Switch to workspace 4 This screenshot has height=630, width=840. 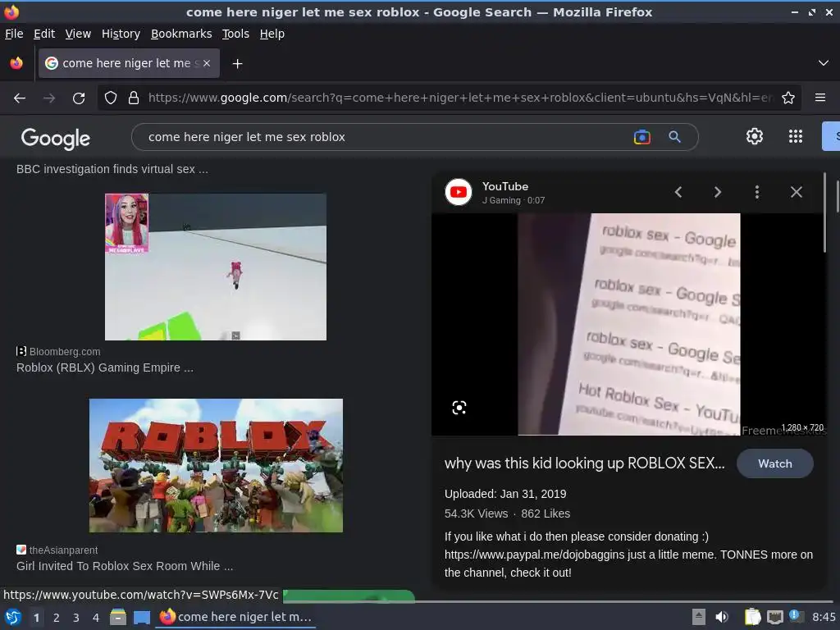click(95, 618)
